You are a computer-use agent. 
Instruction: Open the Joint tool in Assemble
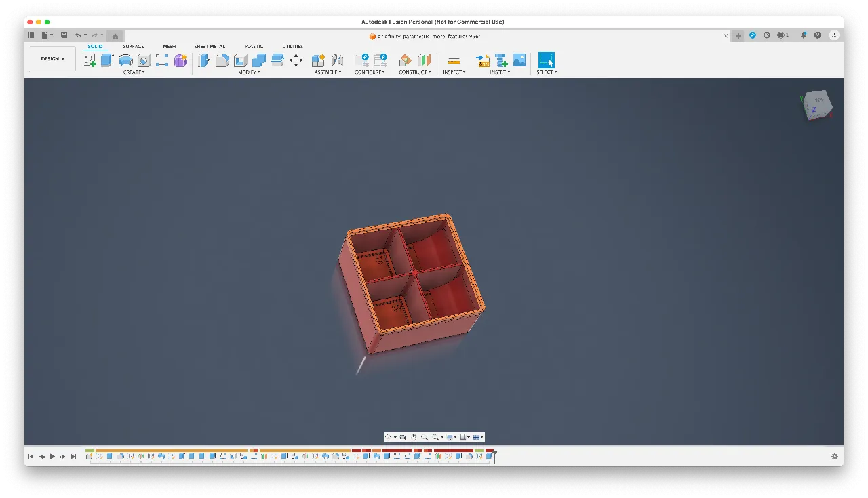pos(336,60)
